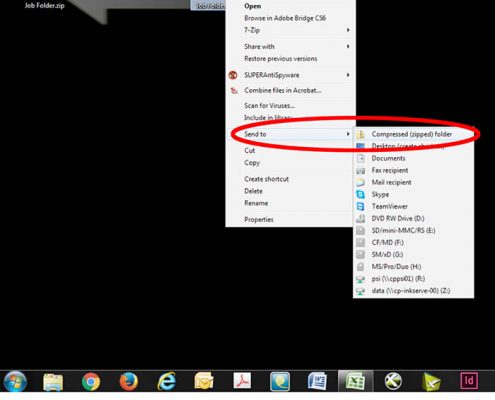Open Windows Explorer folder icon on taskbar
Viewport: 495px width, 400px height.
click(53, 382)
